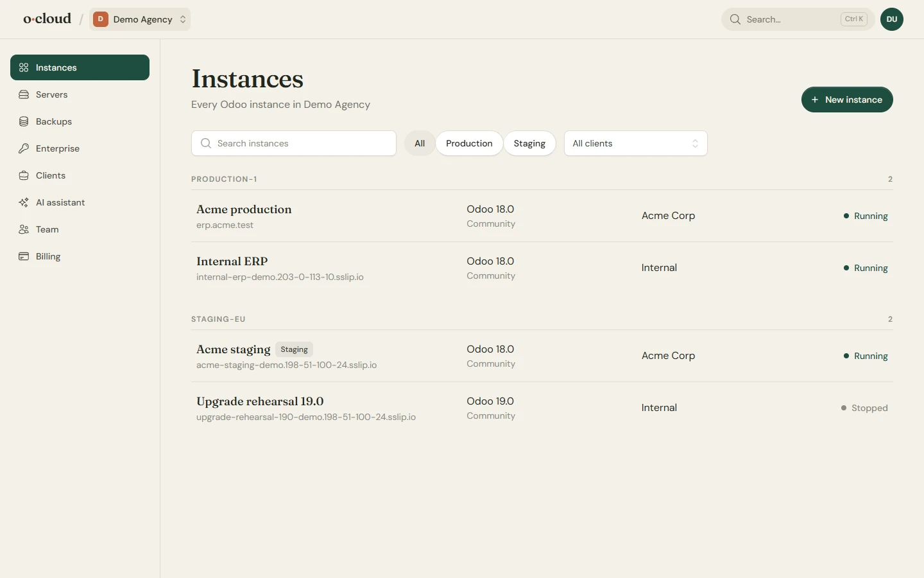Go to Servers in sidebar
This screenshot has height=578, width=924.
(x=80, y=94)
